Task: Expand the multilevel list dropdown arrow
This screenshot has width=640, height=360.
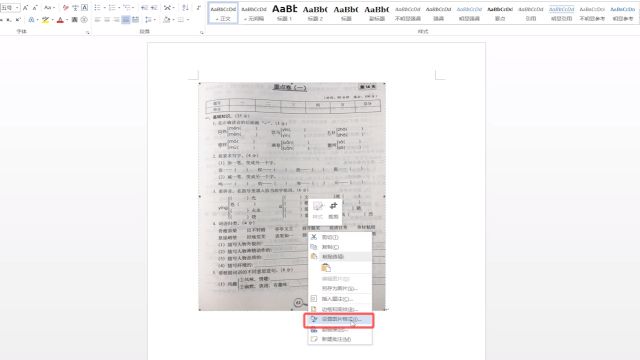Action: (x=133, y=8)
